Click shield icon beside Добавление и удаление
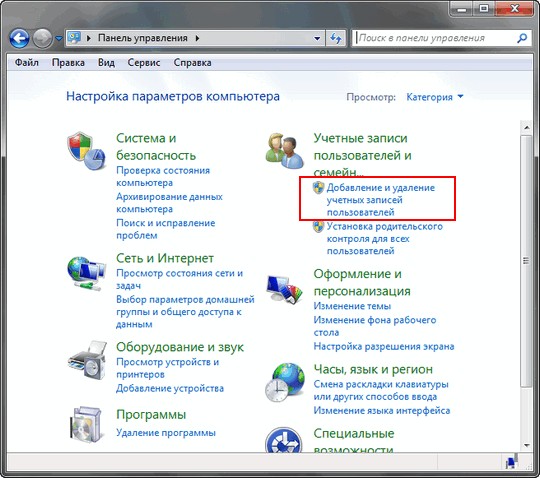540x478 pixels. [318, 187]
